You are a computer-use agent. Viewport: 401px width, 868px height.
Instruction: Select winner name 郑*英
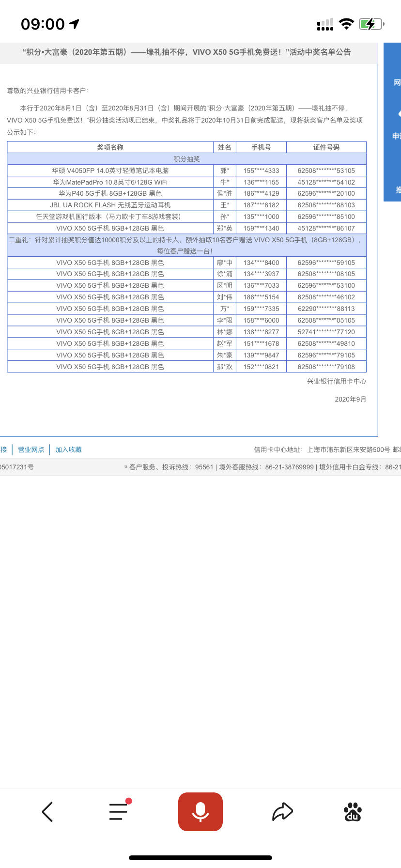tap(225, 228)
